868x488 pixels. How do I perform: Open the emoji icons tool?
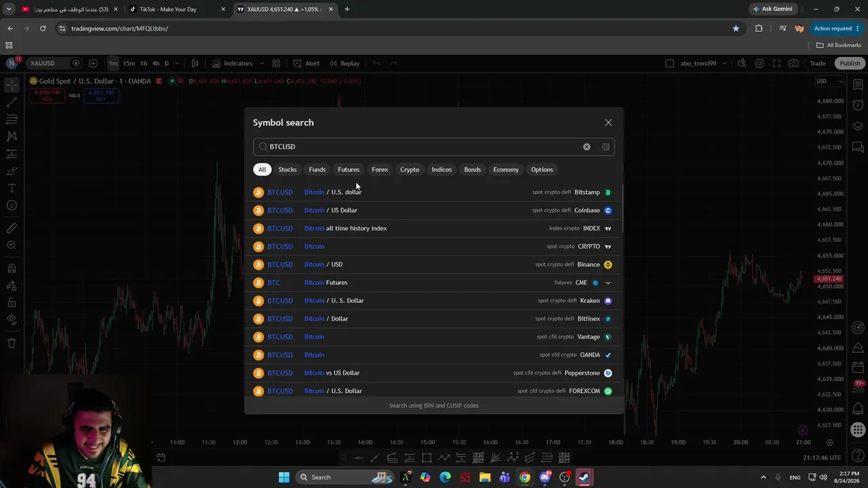(x=12, y=205)
